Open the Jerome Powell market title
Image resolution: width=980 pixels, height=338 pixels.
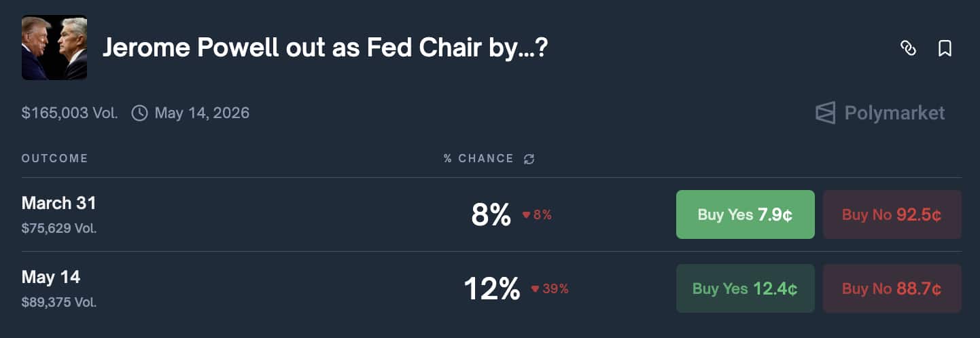tap(325, 48)
